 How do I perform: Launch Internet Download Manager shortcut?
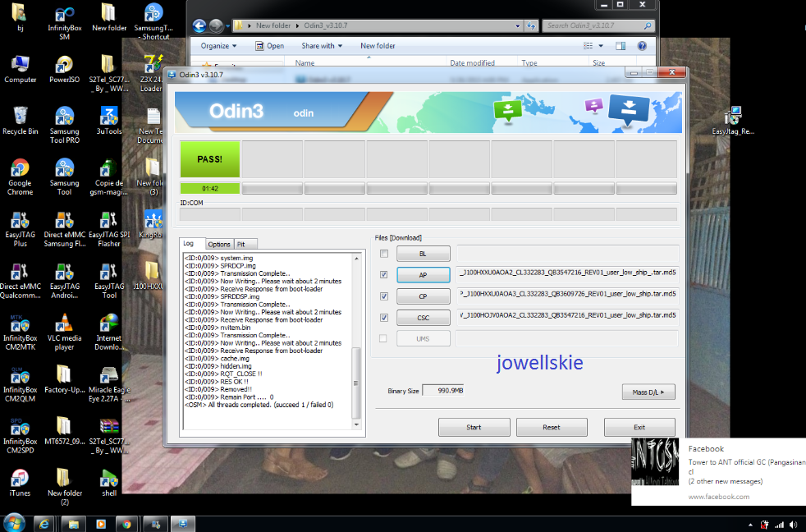[109, 332]
